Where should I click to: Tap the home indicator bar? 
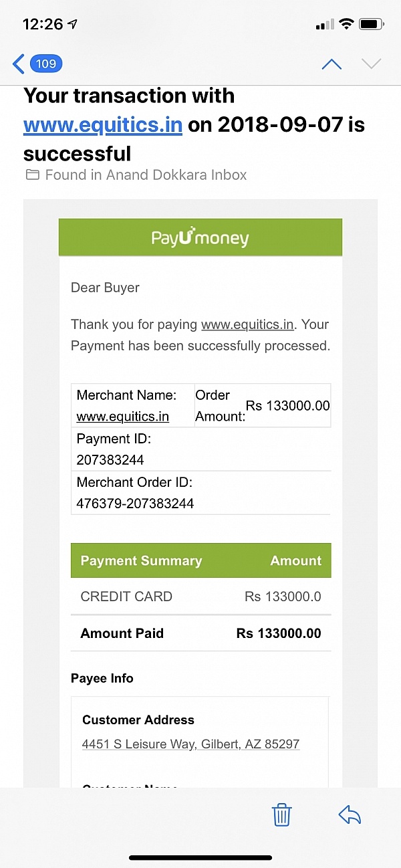[200, 858]
